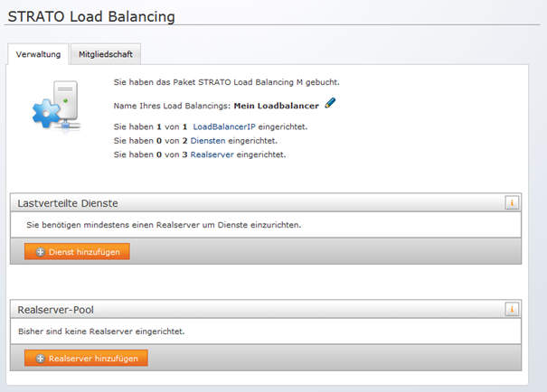Open the Realserver link
The image size is (547, 392).
[212, 154]
